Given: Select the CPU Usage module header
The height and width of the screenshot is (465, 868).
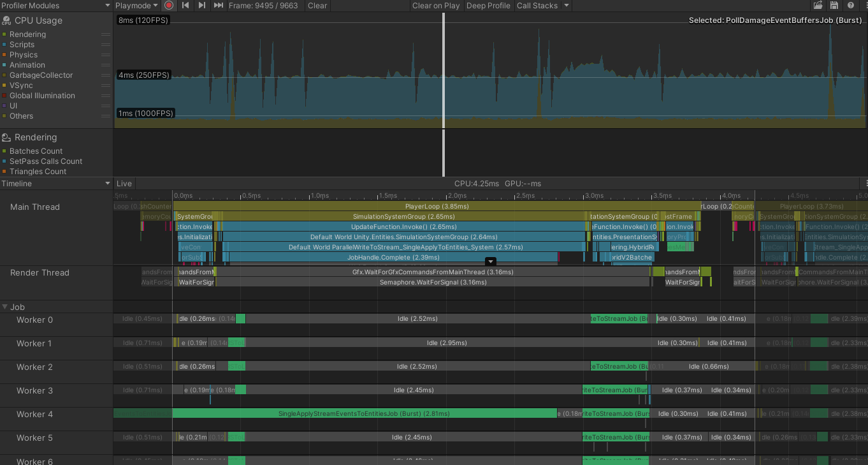Looking at the screenshot, I should (x=38, y=20).
